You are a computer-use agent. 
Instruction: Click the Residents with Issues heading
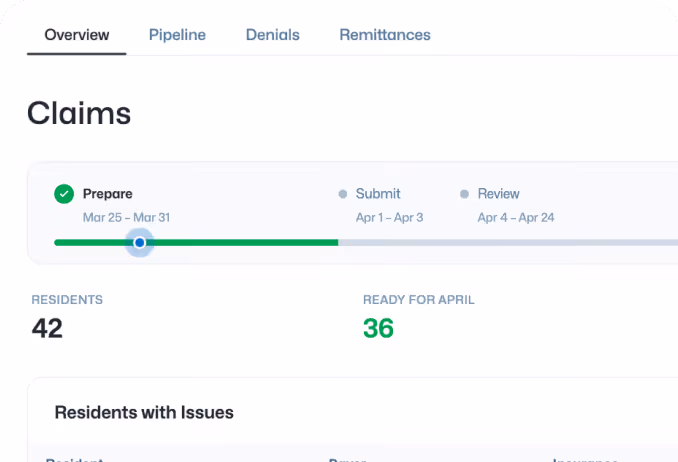pyautogui.click(x=144, y=413)
